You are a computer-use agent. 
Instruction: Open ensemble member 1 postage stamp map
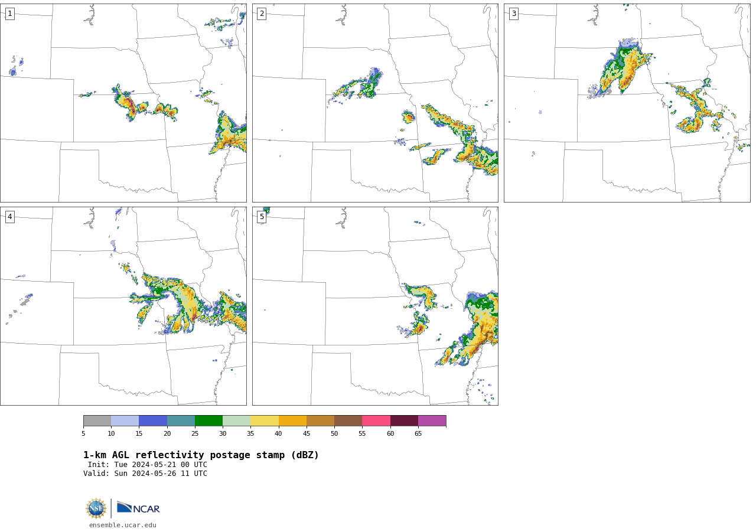coord(123,103)
